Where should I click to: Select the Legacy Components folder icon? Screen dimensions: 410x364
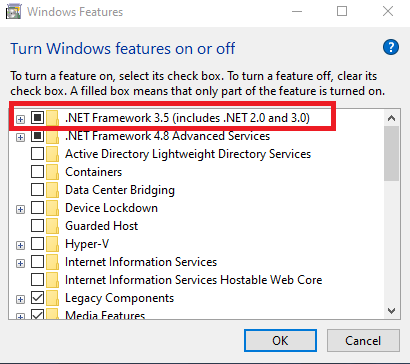coord(52,298)
